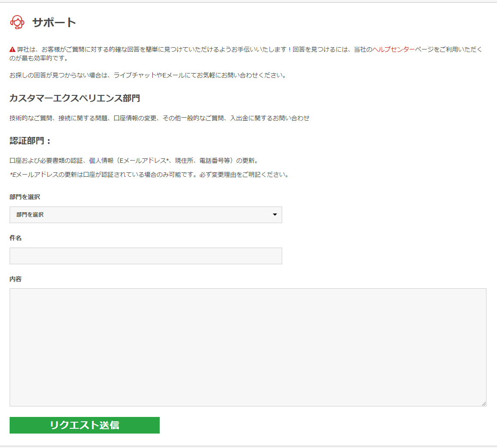Click inside the 内容 message text area
Viewport: 497px width, 448px height.
point(248,347)
